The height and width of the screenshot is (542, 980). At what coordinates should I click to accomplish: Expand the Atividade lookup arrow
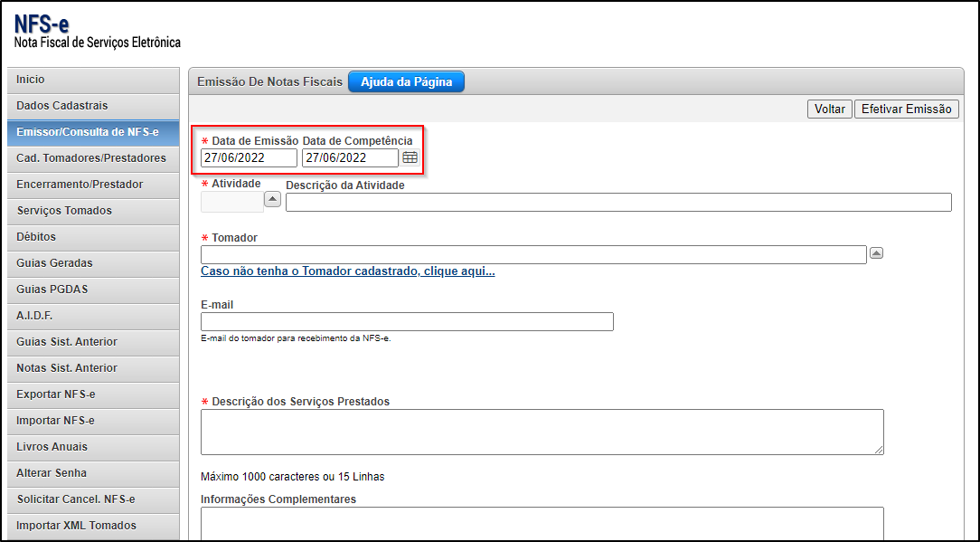point(272,199)
